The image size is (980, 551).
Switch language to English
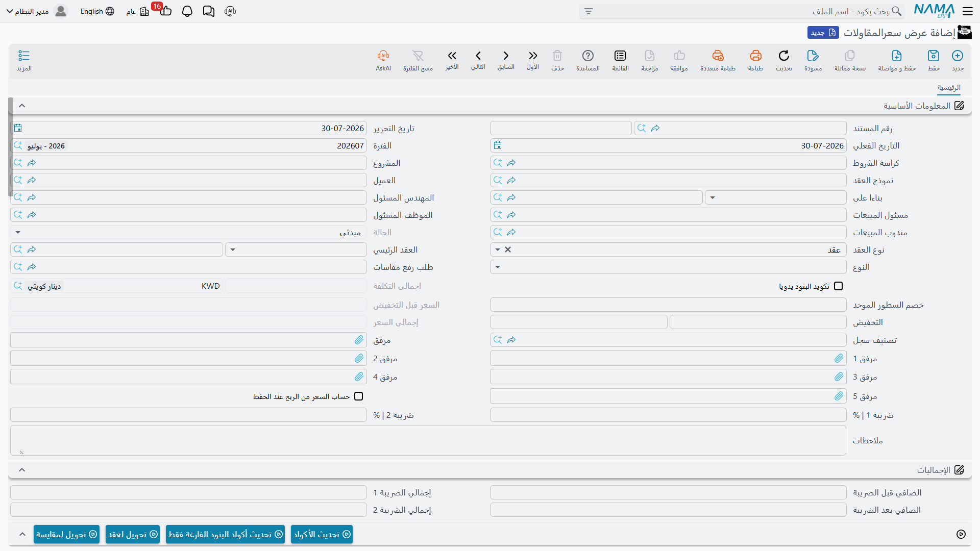pyautogui.click(x=97, y=11)
